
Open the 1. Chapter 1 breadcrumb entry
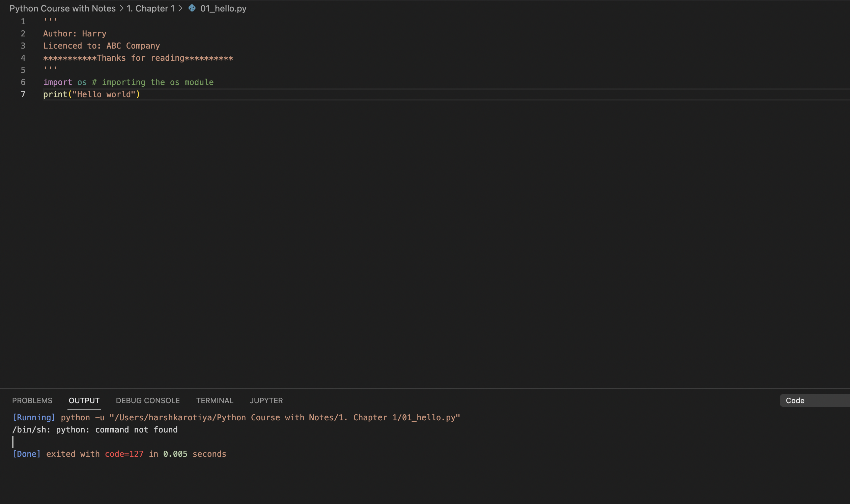click(x=150, y=8)
